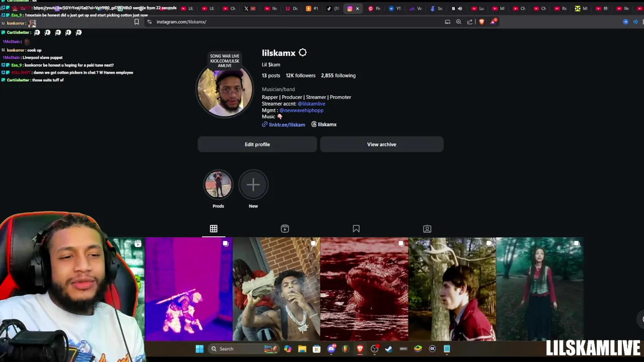The height and width of the screenshot is (362, 644).
Task: Open the linktr.ee/lilskam link
Action: 287,125
